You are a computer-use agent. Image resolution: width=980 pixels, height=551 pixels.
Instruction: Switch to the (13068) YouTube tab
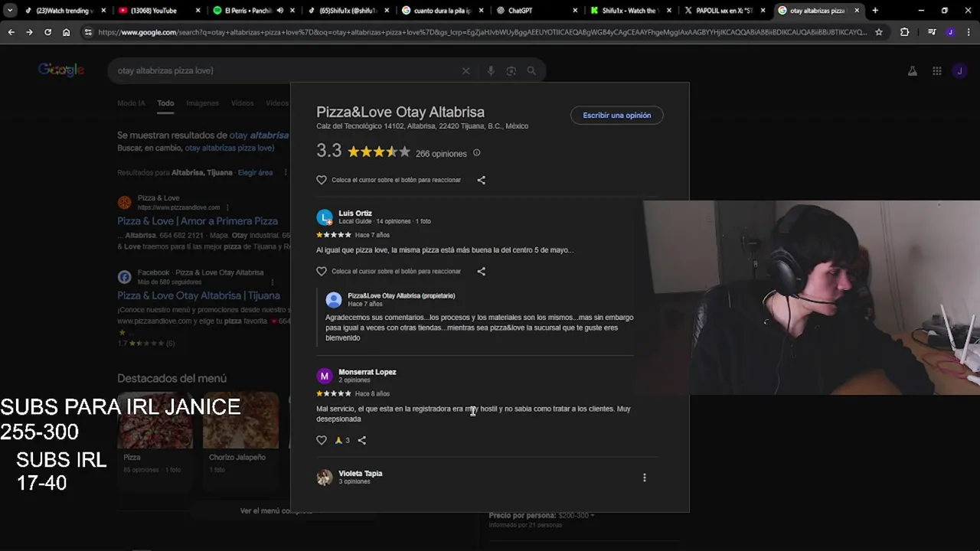pyautogui.click(x=158, y=11)
